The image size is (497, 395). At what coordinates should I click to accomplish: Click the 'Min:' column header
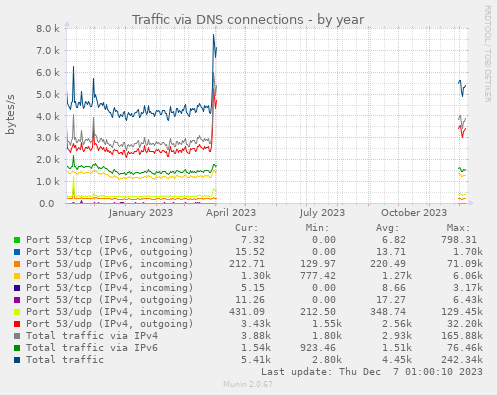(317, 228)
